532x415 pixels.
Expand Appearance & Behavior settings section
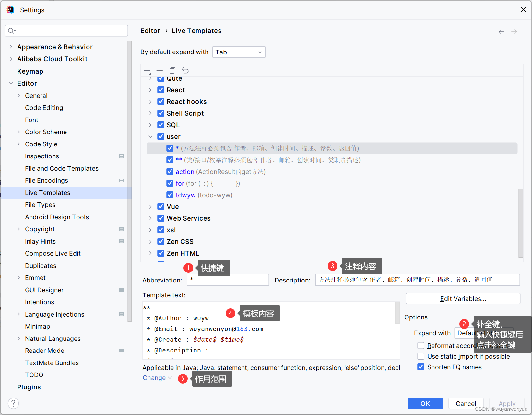click(x=11, y=47)
